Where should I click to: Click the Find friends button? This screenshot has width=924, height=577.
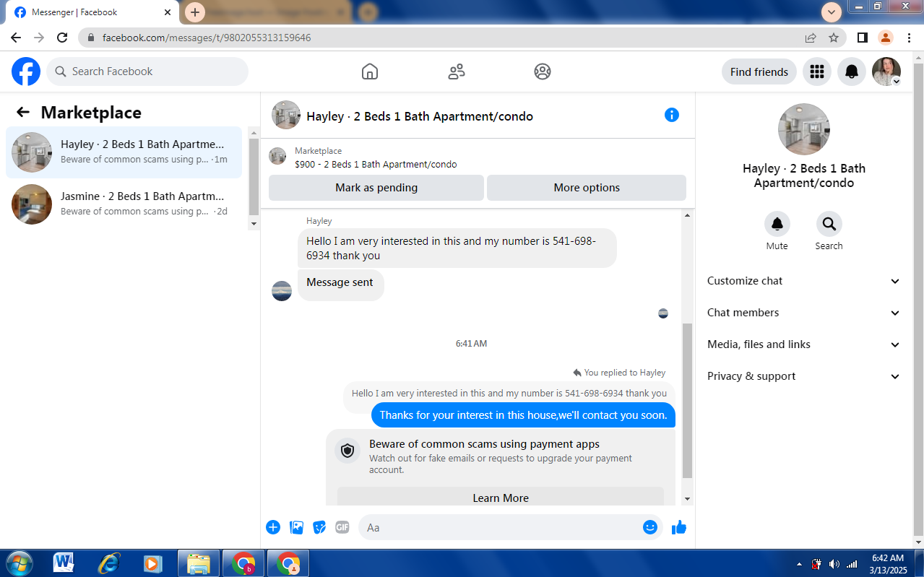(x=759, y=71)
